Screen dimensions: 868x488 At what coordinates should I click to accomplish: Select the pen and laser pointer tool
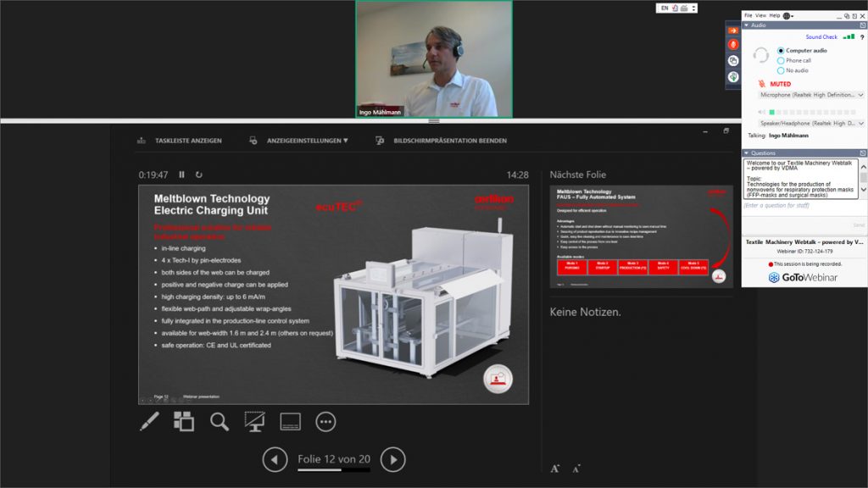[149, 421]
